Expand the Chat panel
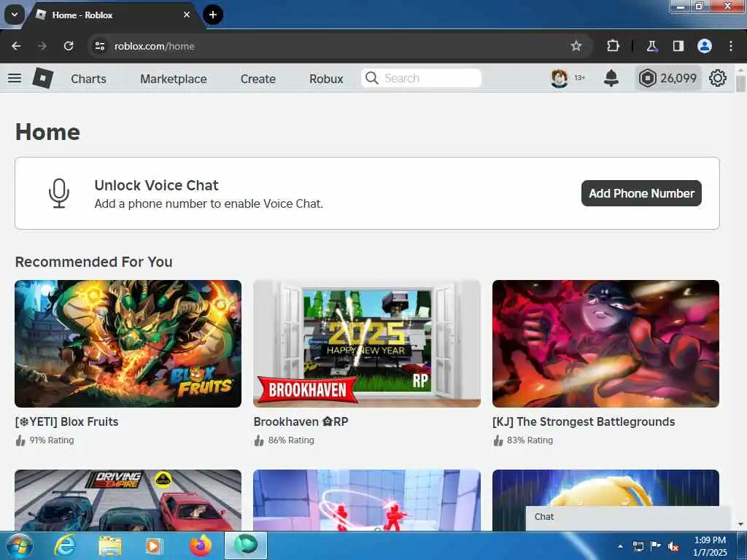 [x=628, y=518]
